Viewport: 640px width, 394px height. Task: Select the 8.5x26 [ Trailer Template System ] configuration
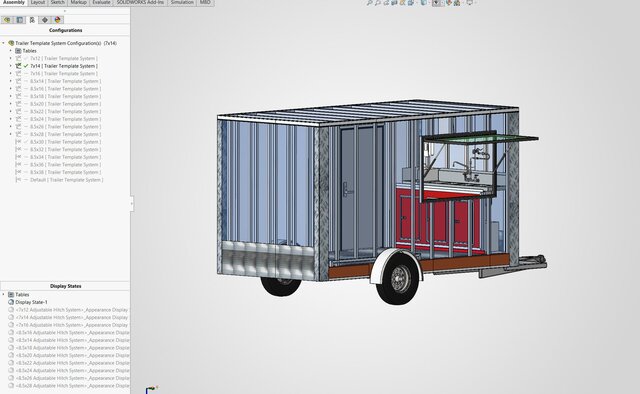point(65,127)
